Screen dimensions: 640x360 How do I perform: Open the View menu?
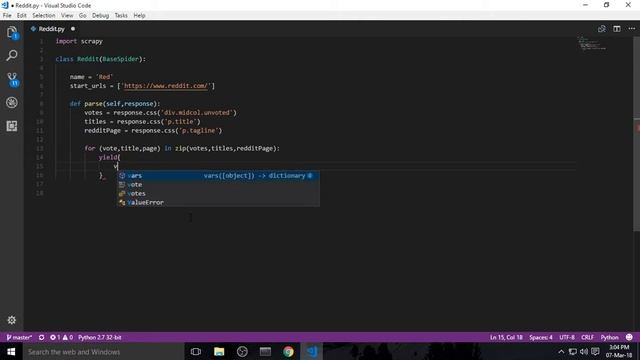67,16
